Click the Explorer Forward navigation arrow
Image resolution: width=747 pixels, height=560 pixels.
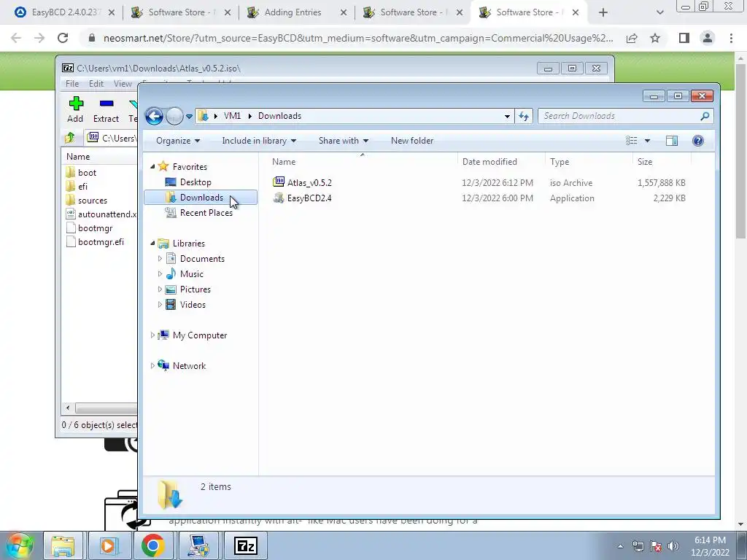pyautogui.click(x=174, y=116)
